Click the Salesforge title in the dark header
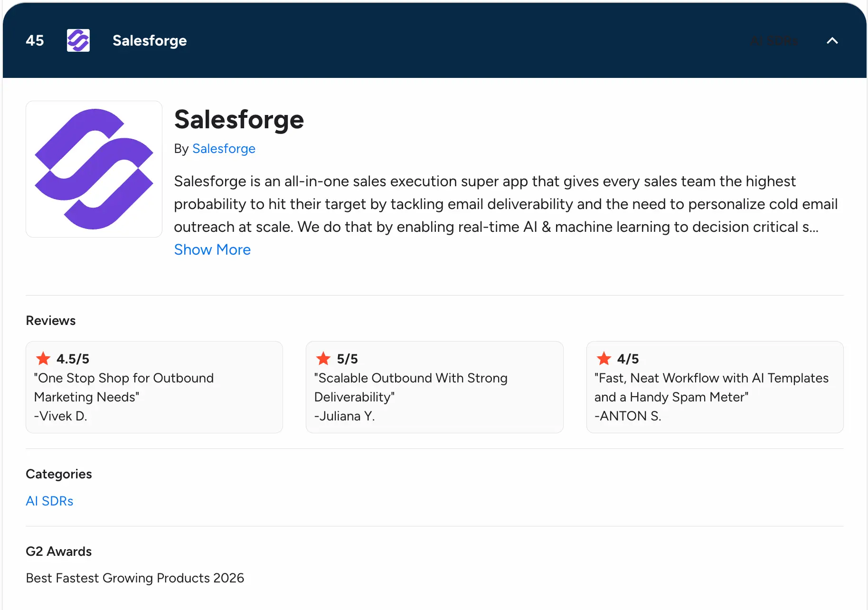868x610 pixels. click(150, 41)
